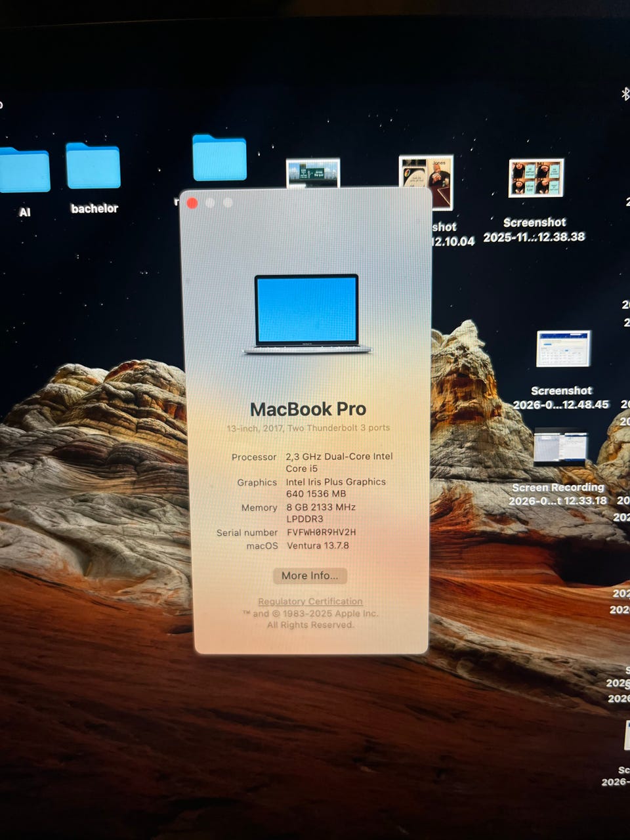Click the 8 GB 2133 MHz memory value
The image size is (630, 840).
(x=321, y=513)
